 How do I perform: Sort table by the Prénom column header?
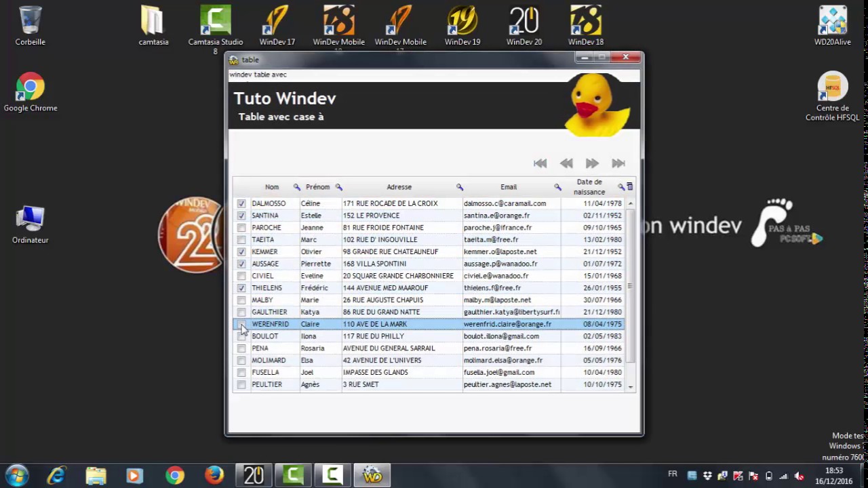click(x=317, y=187)
